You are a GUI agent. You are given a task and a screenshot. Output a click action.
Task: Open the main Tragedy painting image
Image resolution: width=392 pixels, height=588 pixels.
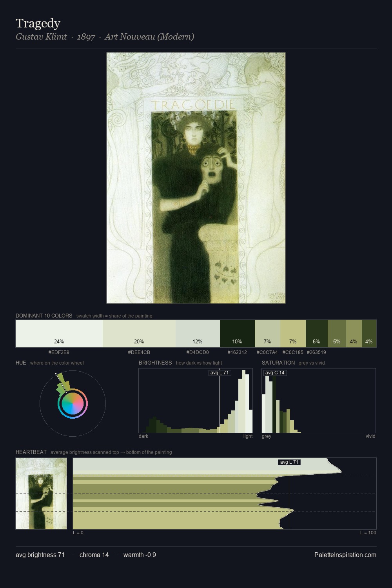click(196, 178)
